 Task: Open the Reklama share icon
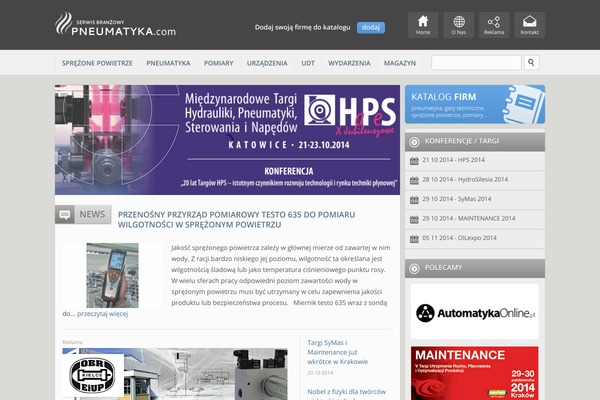pos(494,25)
